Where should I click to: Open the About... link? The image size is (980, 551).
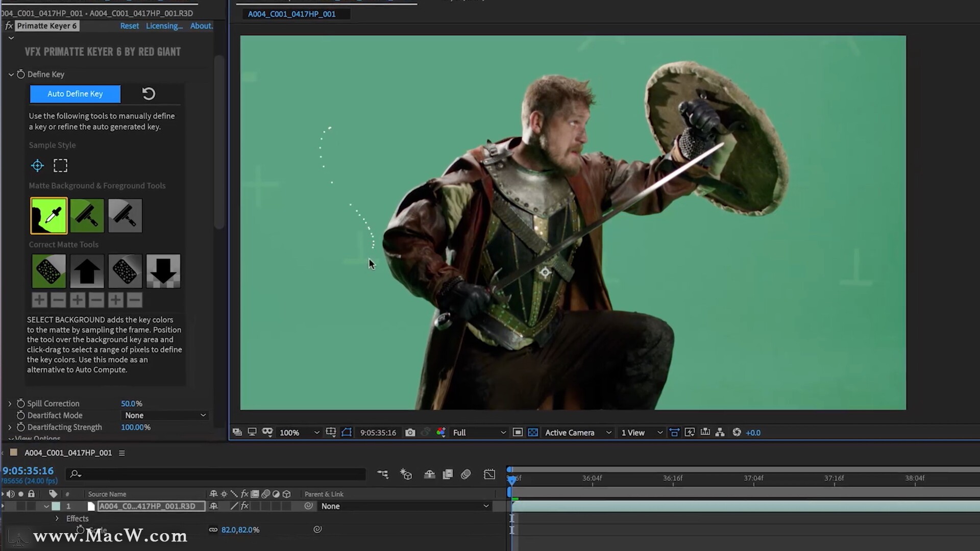201,26
